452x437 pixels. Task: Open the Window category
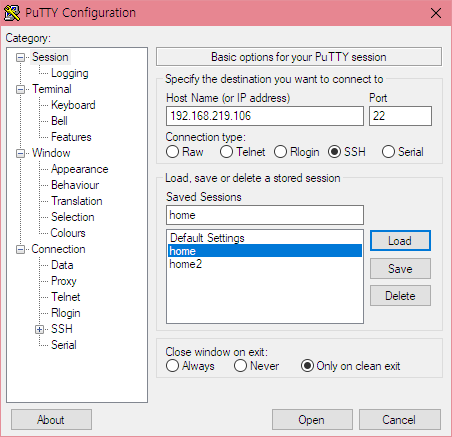pyautogui.click(x=51, y=153)
